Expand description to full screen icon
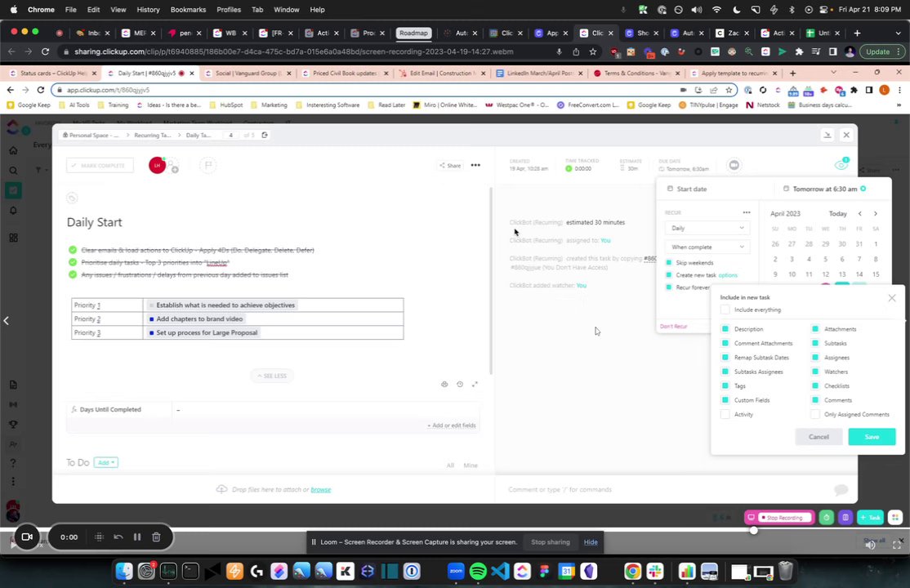 pyautogui.click(x=475, y=385)
